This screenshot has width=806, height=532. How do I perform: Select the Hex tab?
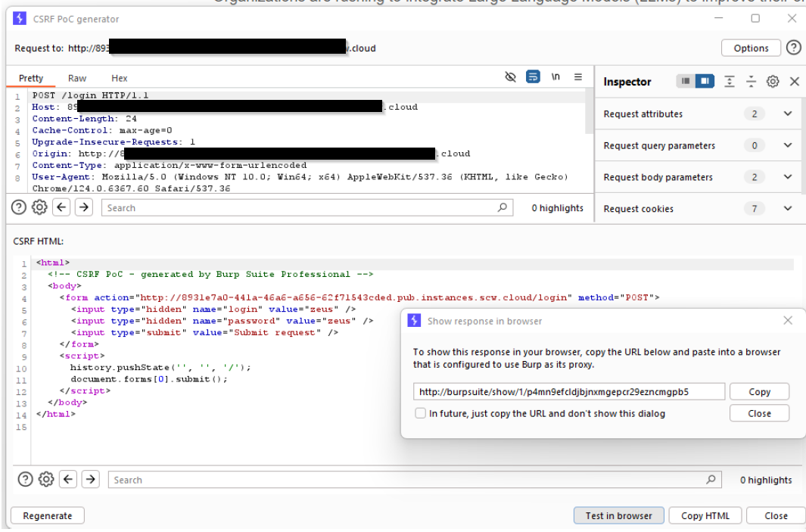(x=120, y=78)
